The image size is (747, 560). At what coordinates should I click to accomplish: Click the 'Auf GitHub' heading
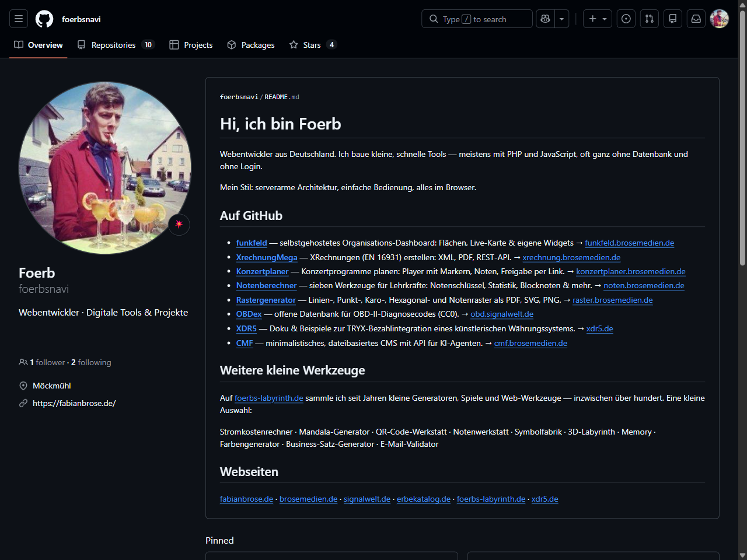251,215
